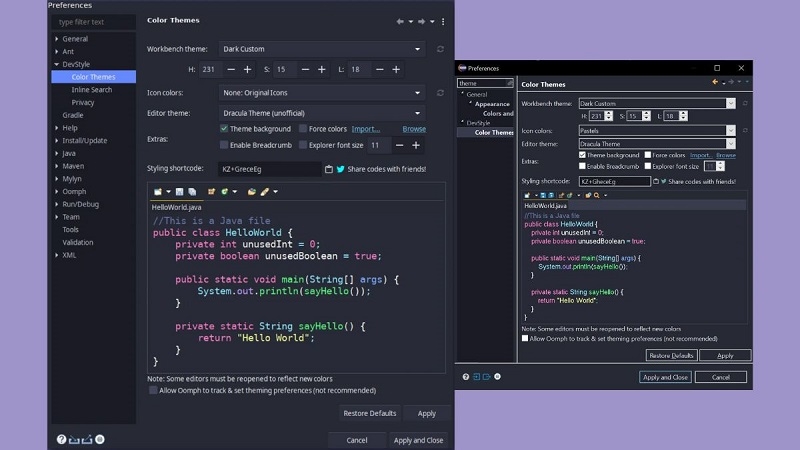
Task: Click the refresh icon next to Icon colors
Action: pyautogui.click(x=440, y=93)
